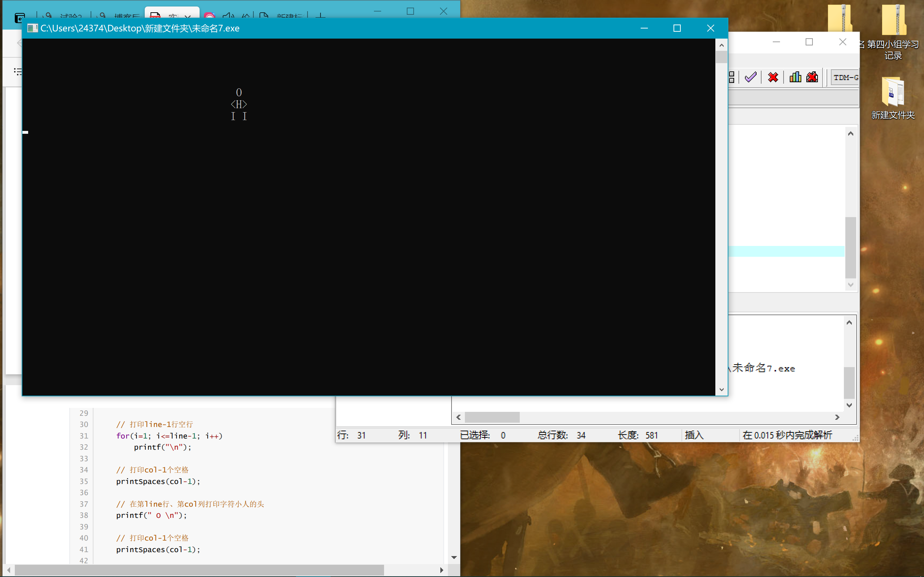Open a new browser tab with plus button

coord(321,17)
